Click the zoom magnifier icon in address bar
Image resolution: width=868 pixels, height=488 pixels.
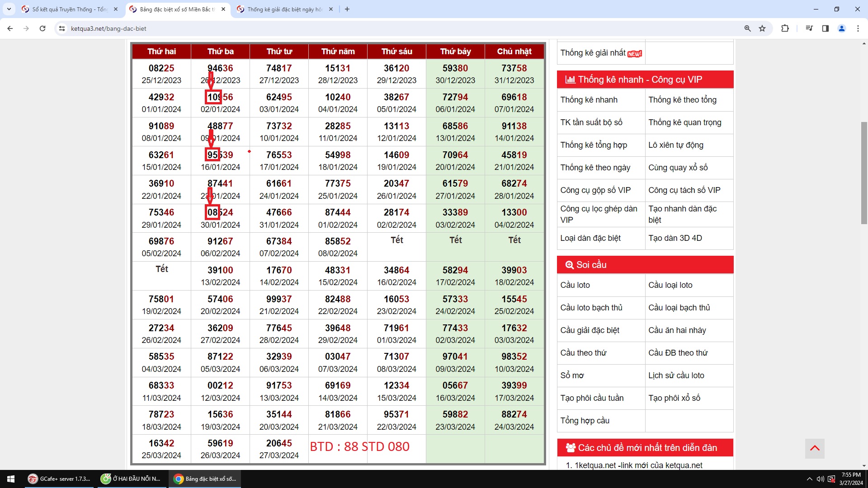tap(747, 28)
